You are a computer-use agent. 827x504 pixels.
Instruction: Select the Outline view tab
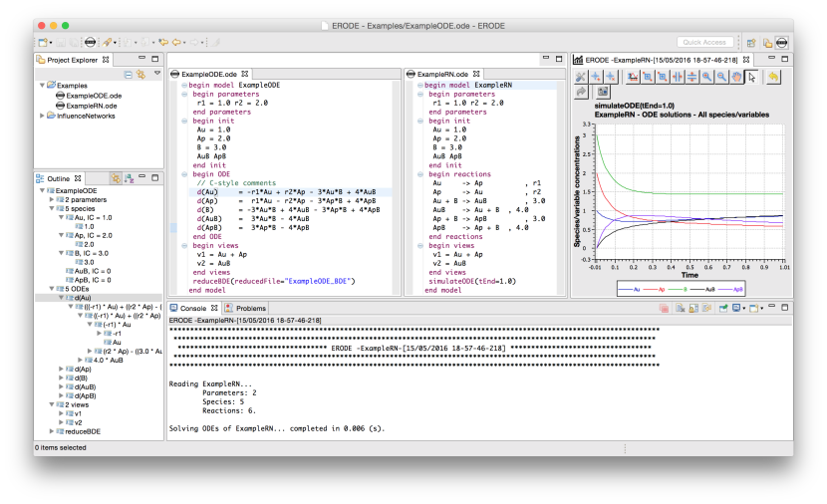point(58,178)
